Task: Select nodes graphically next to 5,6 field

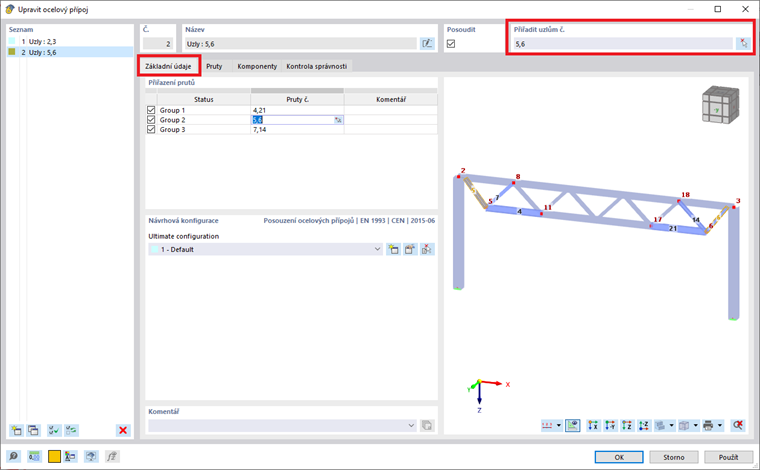Action: pos(743,44)
